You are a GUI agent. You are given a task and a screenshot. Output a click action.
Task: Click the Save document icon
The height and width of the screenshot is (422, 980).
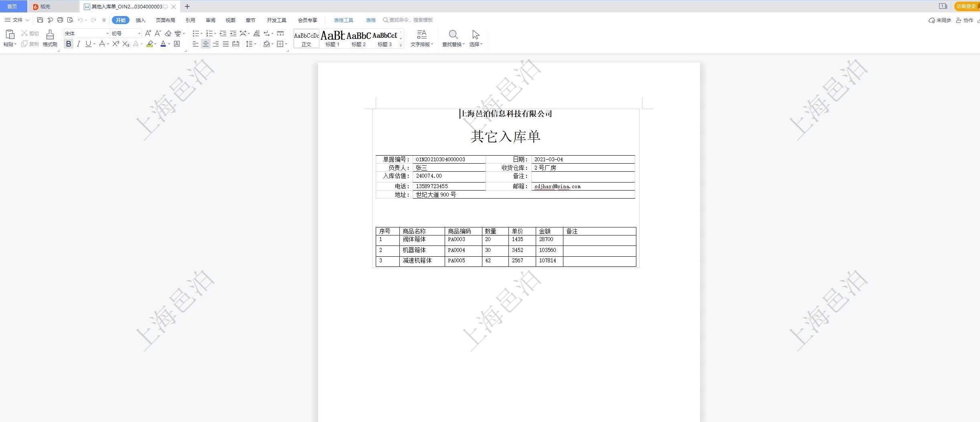40,20
